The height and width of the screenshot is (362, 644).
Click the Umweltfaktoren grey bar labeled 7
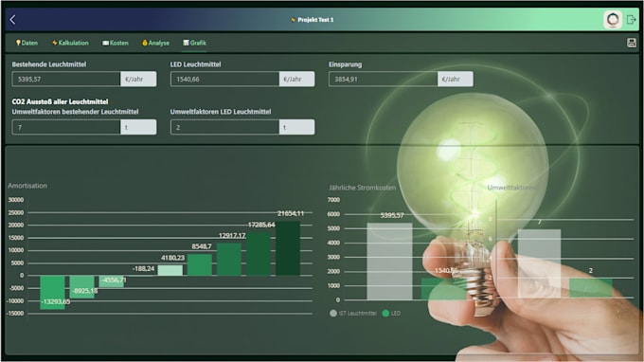(x=539, y=263)
